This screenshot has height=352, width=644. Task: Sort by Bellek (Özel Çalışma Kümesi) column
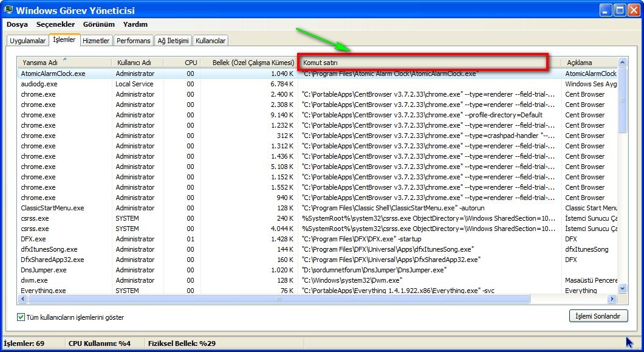pyautogui.click(x=249, y=63)
